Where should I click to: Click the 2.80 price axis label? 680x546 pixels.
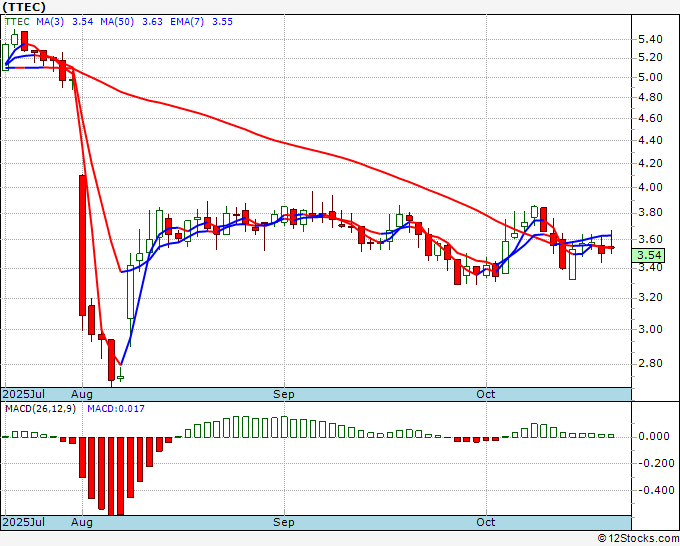[650, 363]
